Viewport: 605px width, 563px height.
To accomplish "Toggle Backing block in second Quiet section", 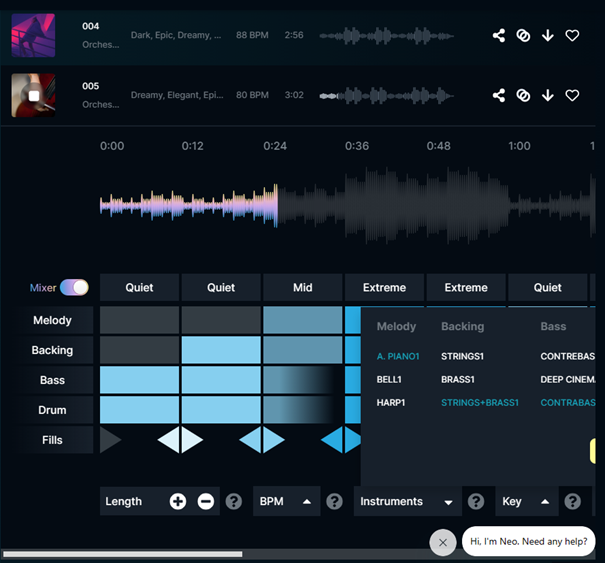I will click(221, 350).
